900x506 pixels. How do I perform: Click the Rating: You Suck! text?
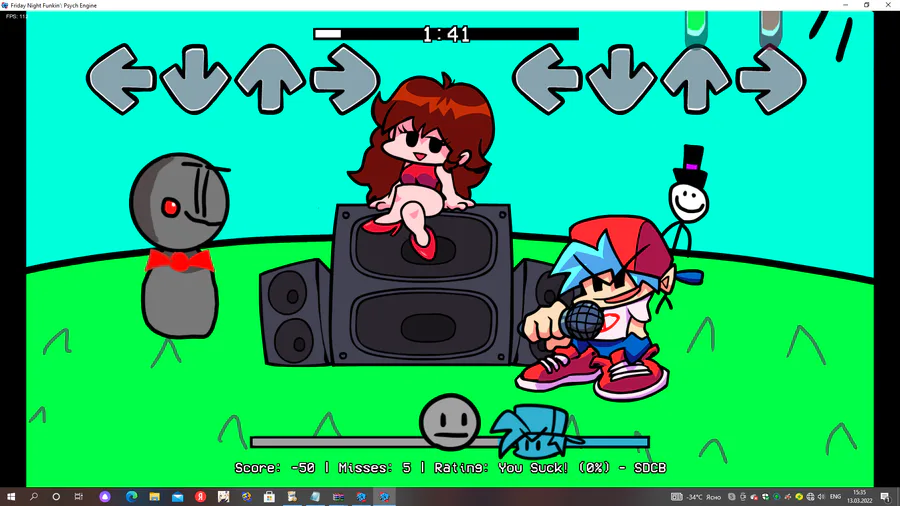point(501,468)
